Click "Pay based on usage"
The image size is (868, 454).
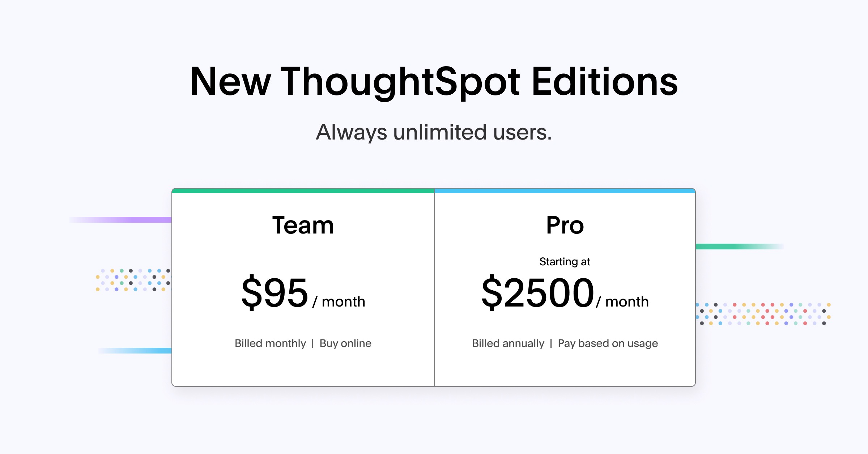[x=608, y=343]
